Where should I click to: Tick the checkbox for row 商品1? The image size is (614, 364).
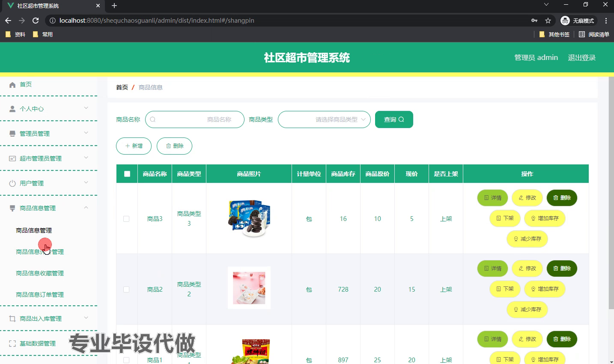click(126, 360)
